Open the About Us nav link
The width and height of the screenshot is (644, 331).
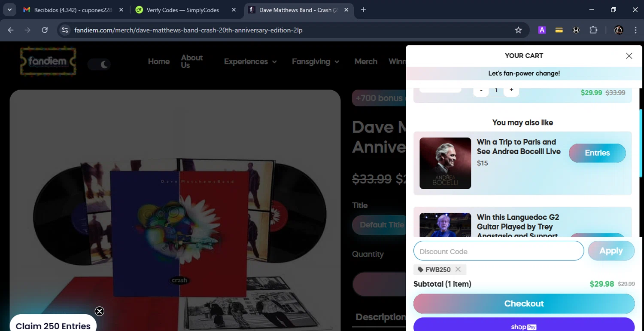pyautogui.click(x=191, y=61)
